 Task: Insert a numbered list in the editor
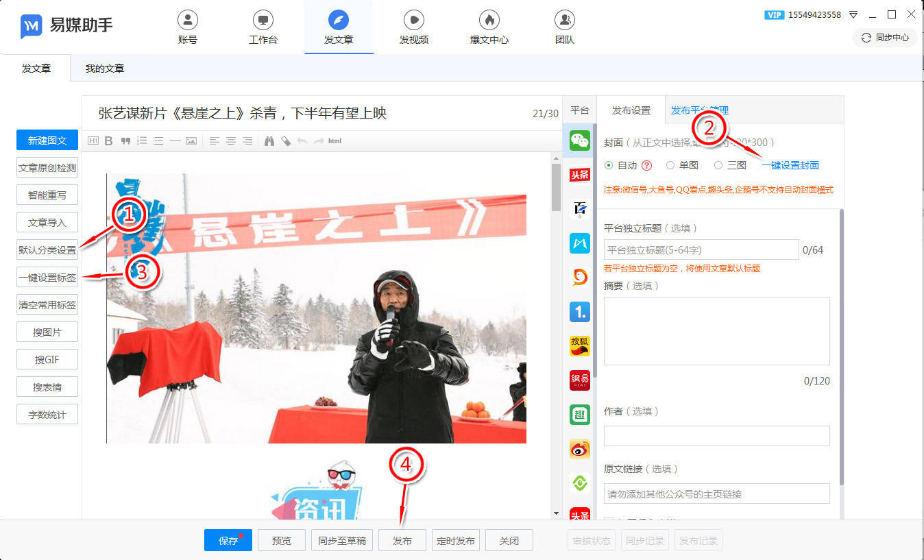(142, 141)
